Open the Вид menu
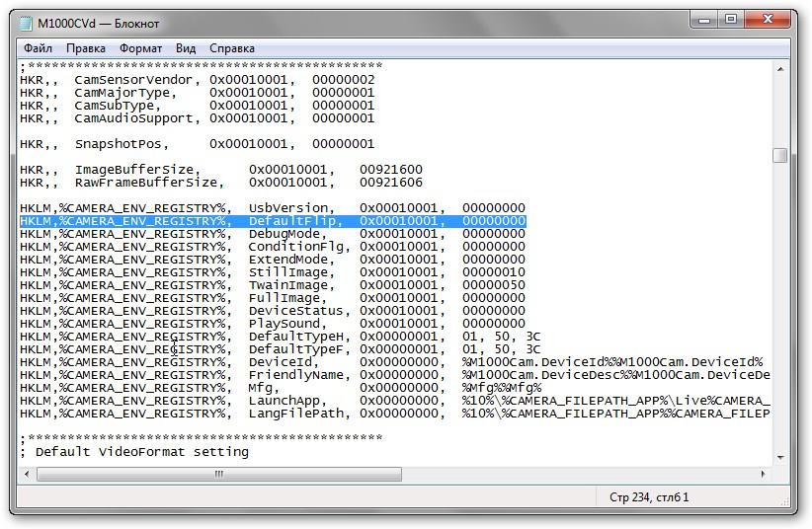Image resolution: width=812 pixels, height=529 pixels. (186, 47)
